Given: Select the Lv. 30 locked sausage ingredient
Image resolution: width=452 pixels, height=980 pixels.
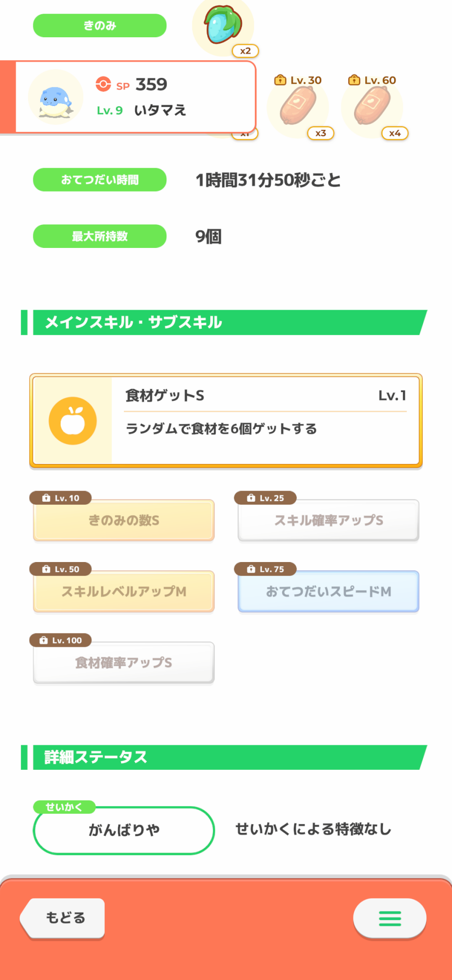Looking at the screenshot, I should [x=297, y=107].
